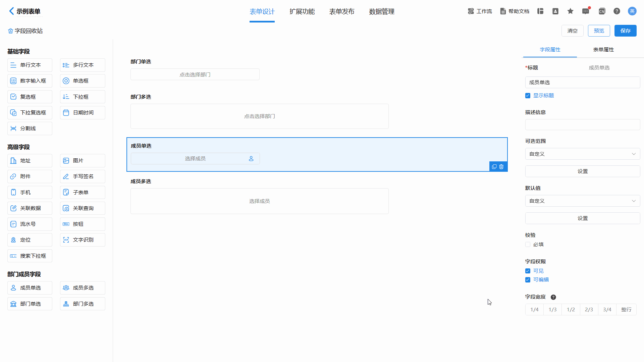Click the back arrow beside 示例表单
This screenshot has height=362, width=644.
[11, 11]
